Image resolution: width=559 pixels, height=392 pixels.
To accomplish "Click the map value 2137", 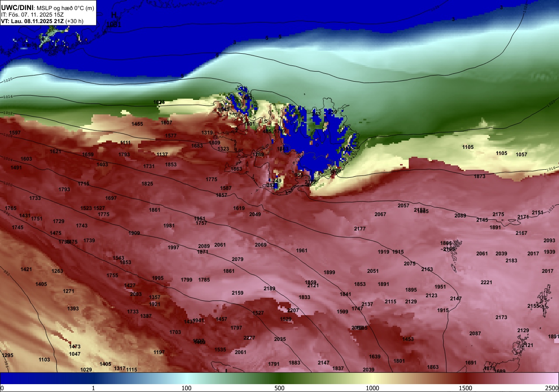I will click(367, 304).
